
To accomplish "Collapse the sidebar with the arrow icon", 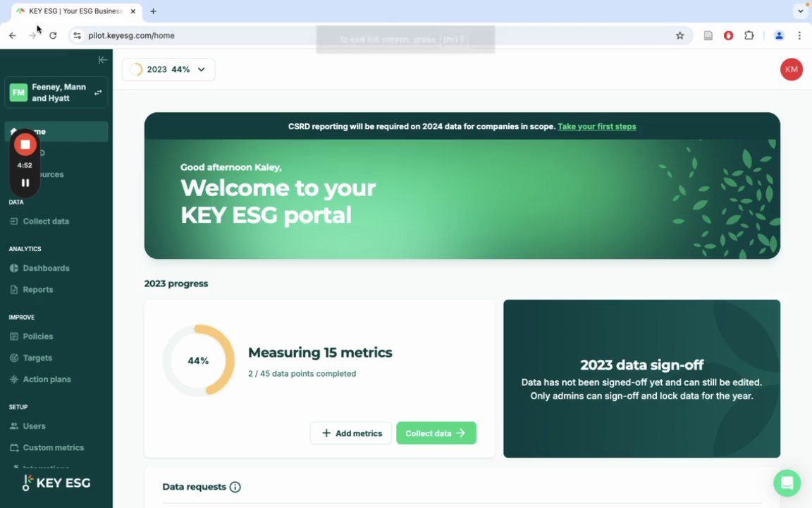I will tap(102, 59).
